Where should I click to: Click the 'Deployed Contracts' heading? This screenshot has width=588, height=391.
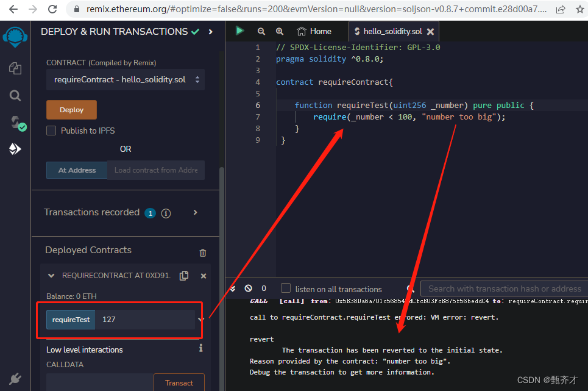[x=88, y=250]
